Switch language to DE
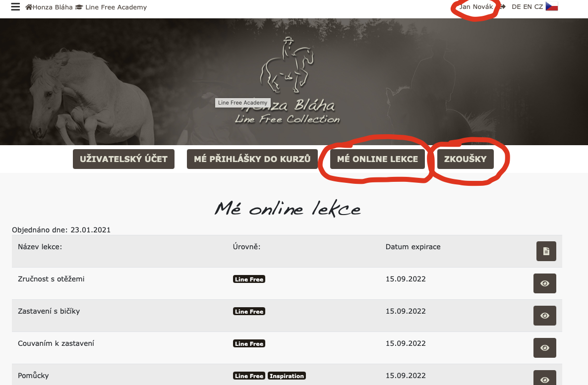588x385 pixels. (516, 7)
